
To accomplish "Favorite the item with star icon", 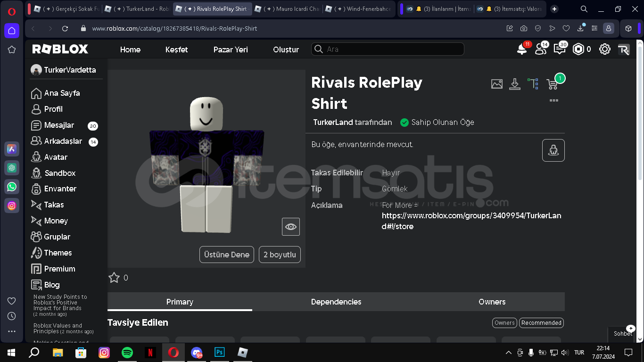I will (x=114, y=278).
